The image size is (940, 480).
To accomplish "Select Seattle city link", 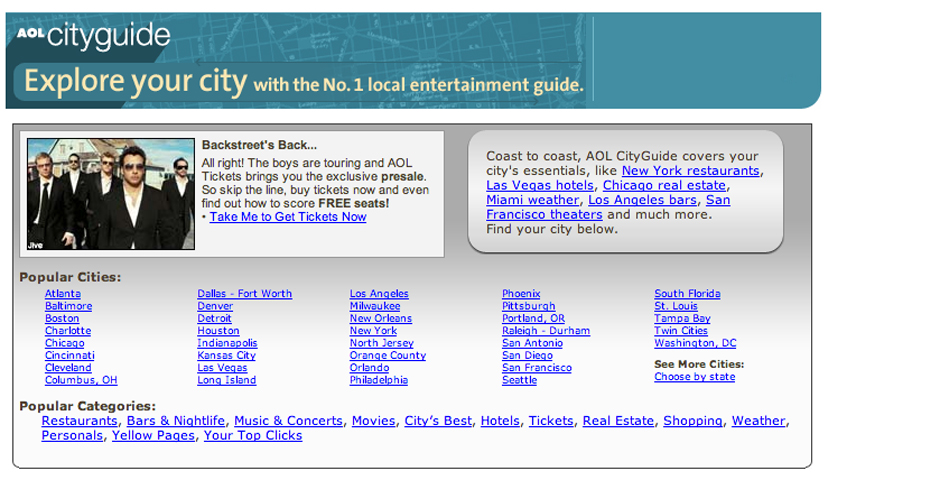I will point(519,381).
